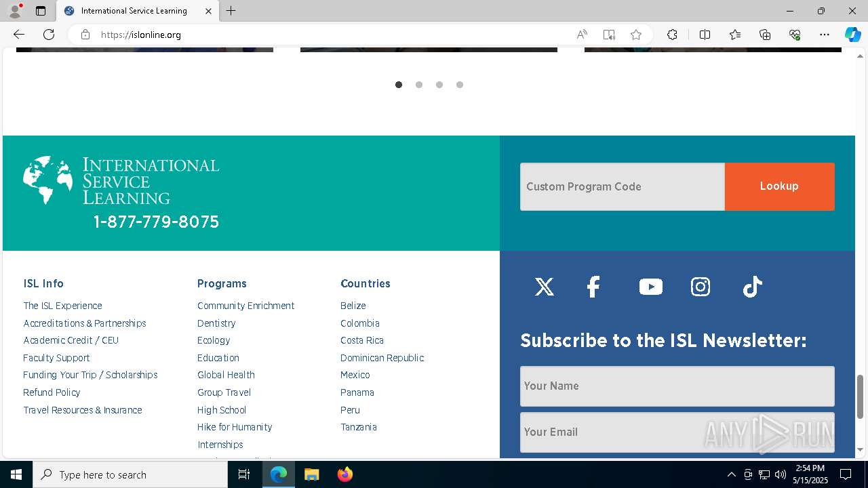
Task: Open the Hike for Humanity link
Action: [235, 427]
